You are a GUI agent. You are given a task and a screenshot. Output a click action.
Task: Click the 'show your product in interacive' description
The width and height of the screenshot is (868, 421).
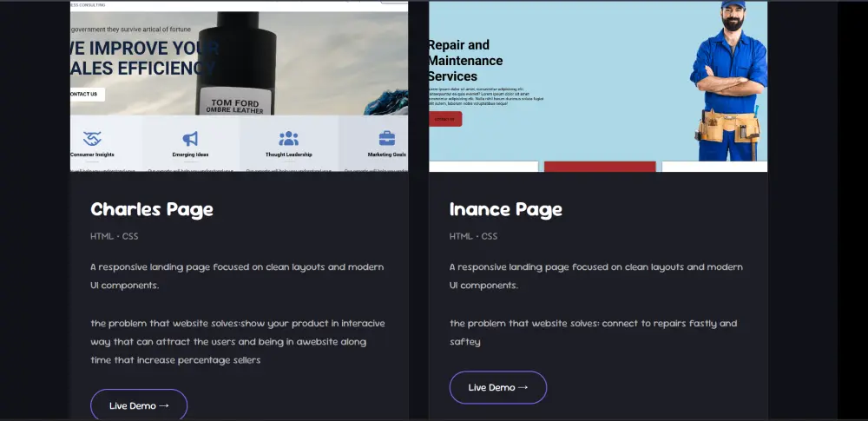click(238, 342)
